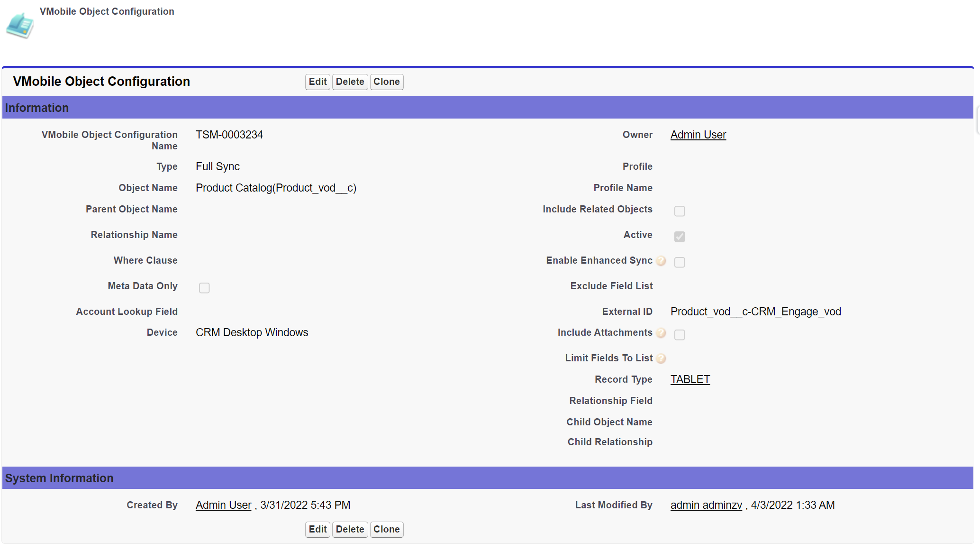
Task: Toggle the Active checkbox
Action: pos(680,237)
